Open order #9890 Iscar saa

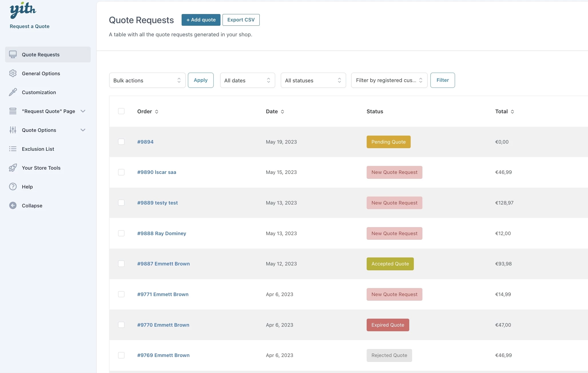(x=156, y=172)
